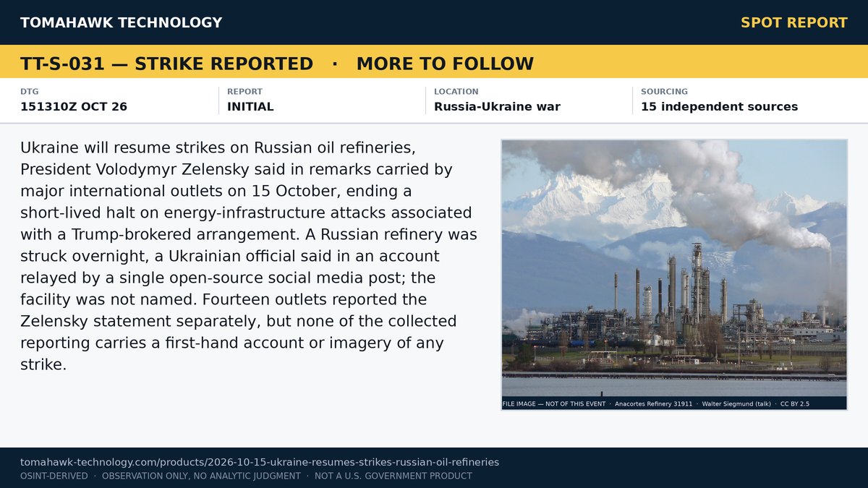The image size is (868, 488).
Task: Select the INITIAL report value
Action: [250, 107]
